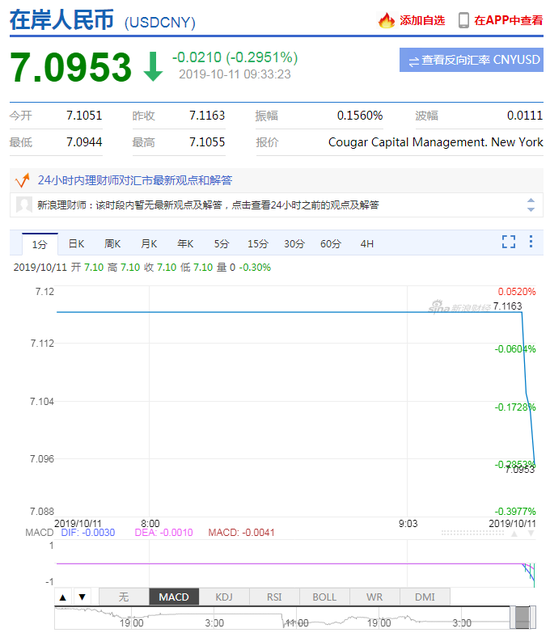Click the 最低 value 7.0944
Viewport: 550px width, 637px height.
coord(84,142)
